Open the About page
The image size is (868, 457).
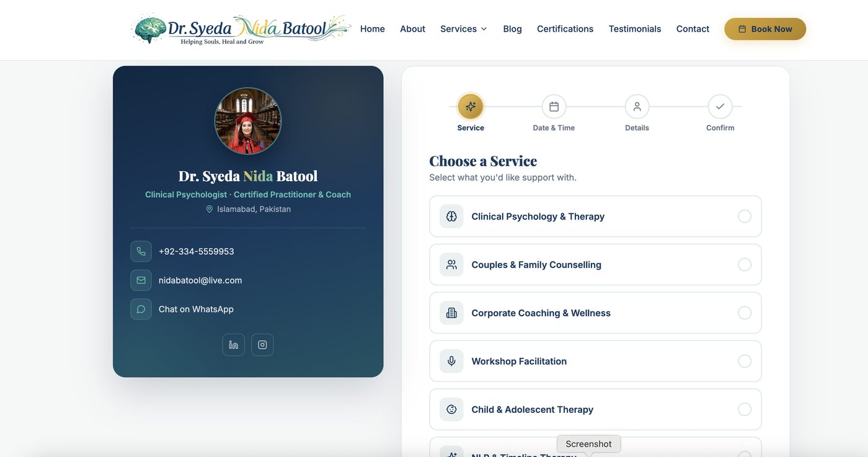click(x=412, y=29)
